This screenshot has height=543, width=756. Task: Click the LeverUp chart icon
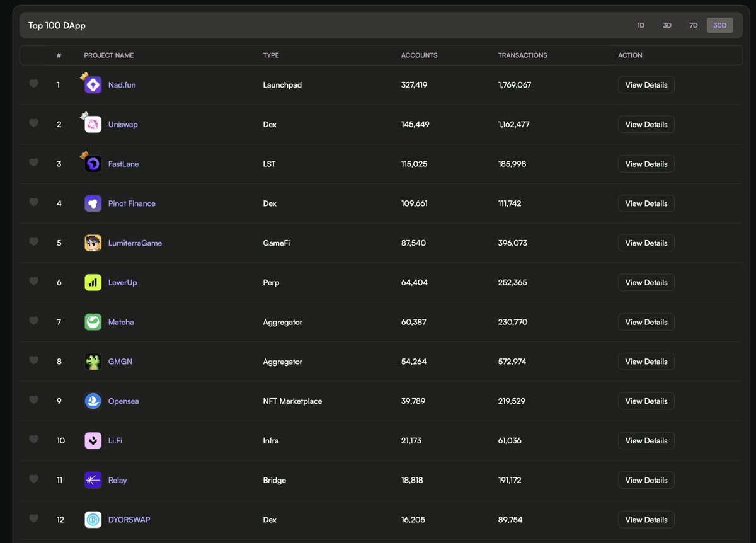click(x=93, y=282)
